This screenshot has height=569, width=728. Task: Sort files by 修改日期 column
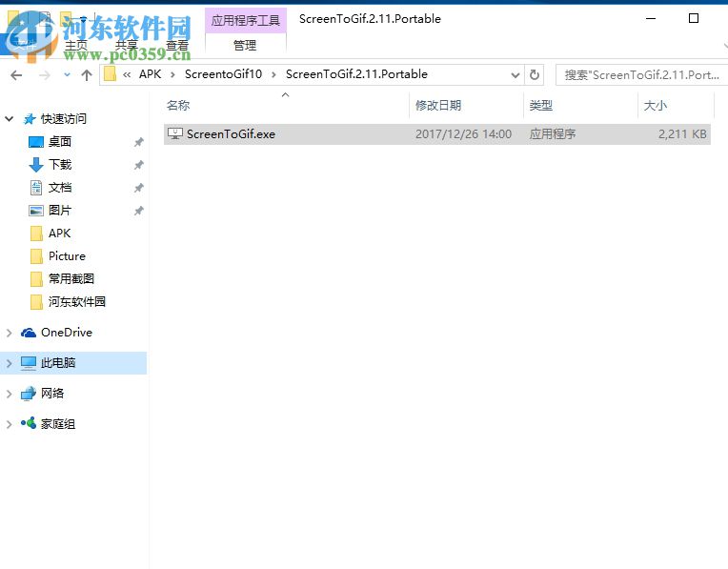pos(437,106)
